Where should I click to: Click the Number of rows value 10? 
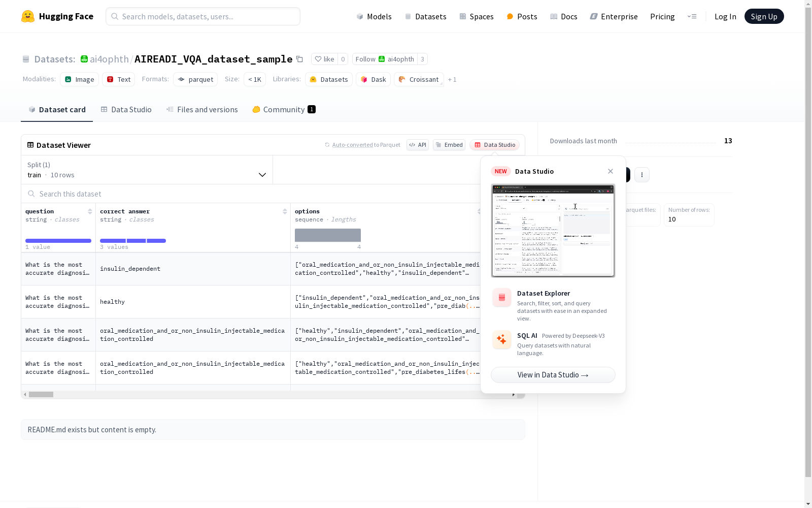click(x=672, y=219)
